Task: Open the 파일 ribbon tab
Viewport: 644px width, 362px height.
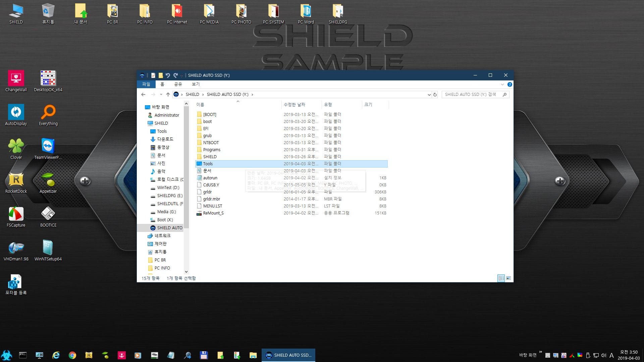Action: coord(146,84)
